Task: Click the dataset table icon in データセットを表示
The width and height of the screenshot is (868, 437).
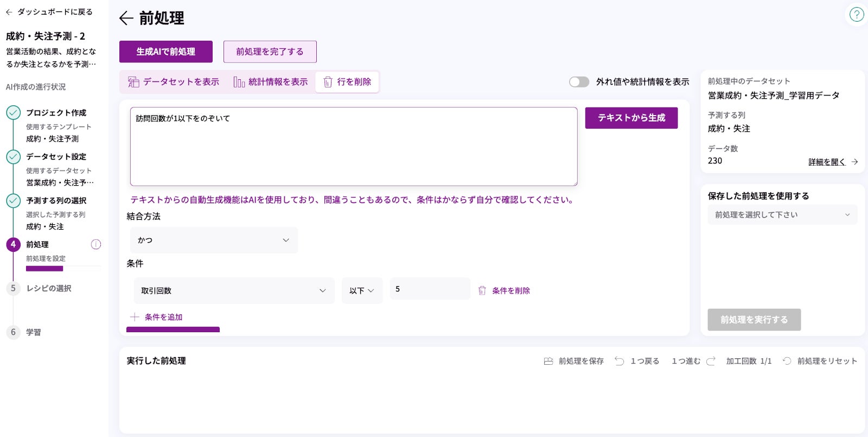Action: click(133, 82)
